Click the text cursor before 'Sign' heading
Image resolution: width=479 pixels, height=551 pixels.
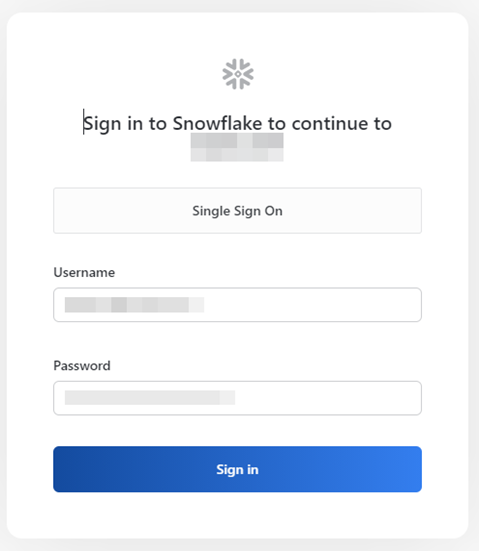84,122
